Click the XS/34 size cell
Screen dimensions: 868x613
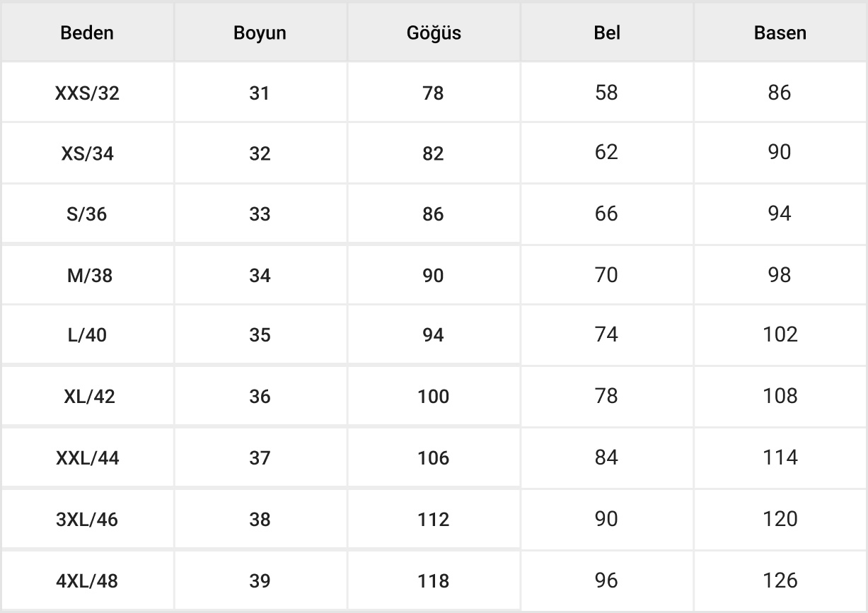click(x=87, y=154)
